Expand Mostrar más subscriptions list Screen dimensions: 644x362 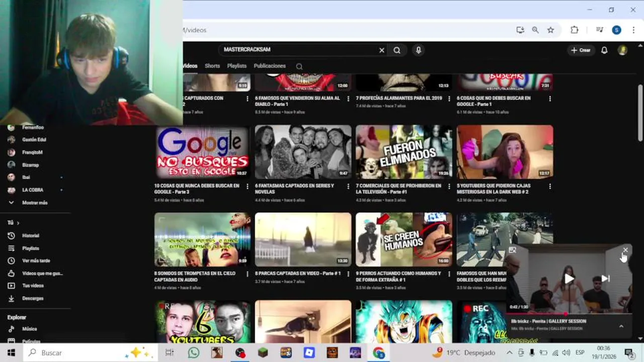tap(34, 203)
